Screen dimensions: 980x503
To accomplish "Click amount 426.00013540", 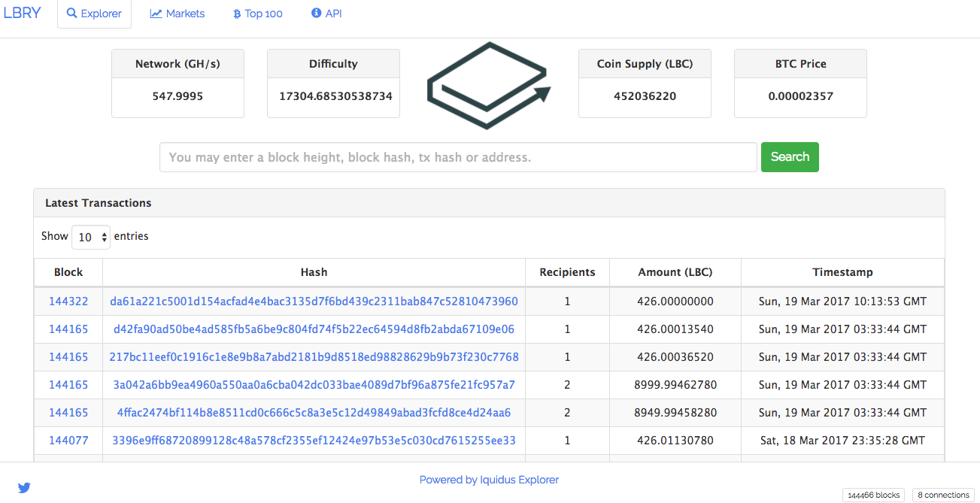I will coord(675,329).
